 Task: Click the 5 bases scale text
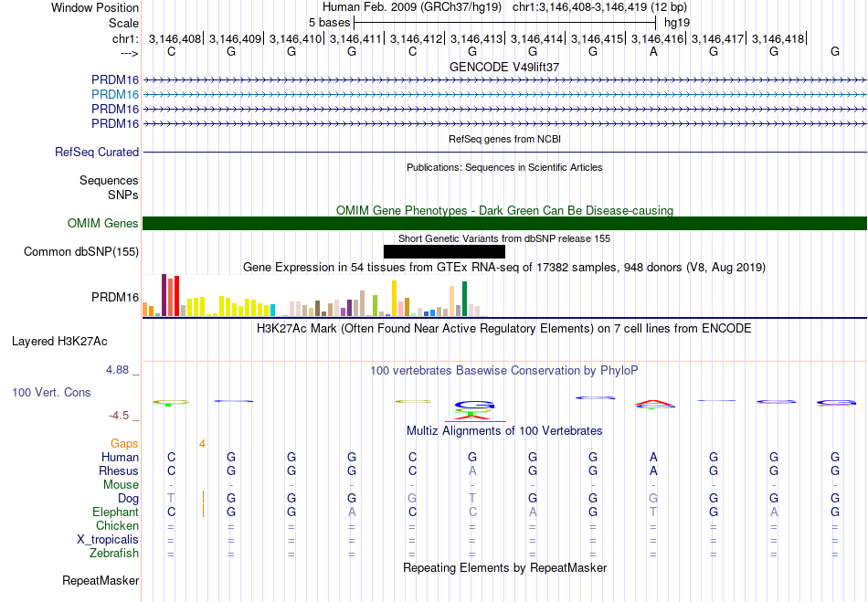tap(329, 23)
